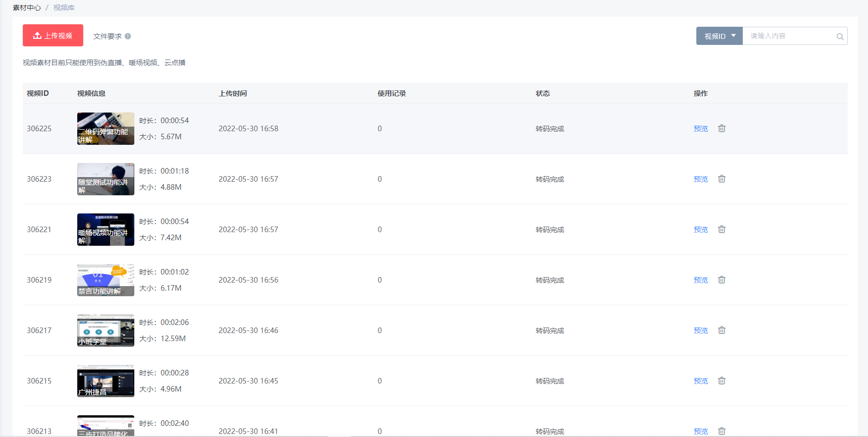Click trash icon for video 306223

(722, 179)
